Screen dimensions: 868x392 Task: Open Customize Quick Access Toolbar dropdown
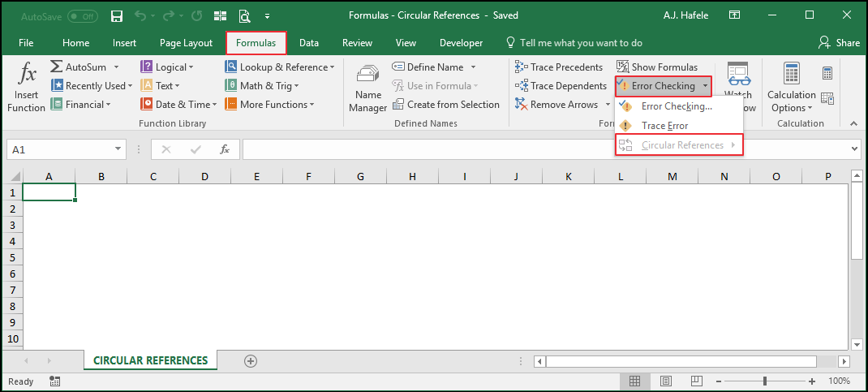268,16
